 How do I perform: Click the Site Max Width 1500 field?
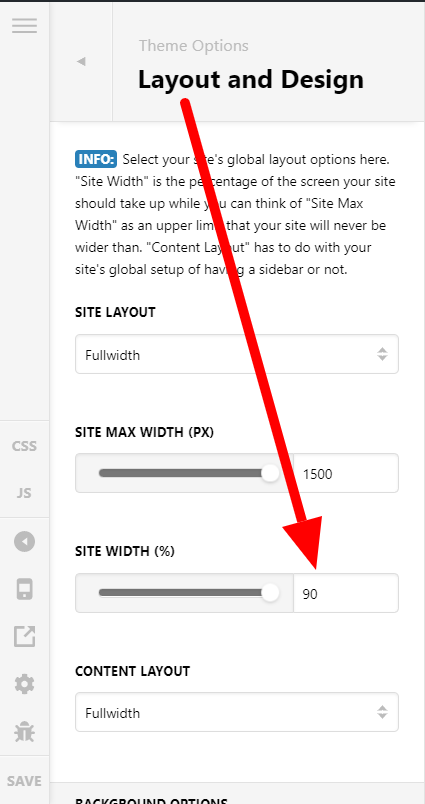tap(346, 473)
